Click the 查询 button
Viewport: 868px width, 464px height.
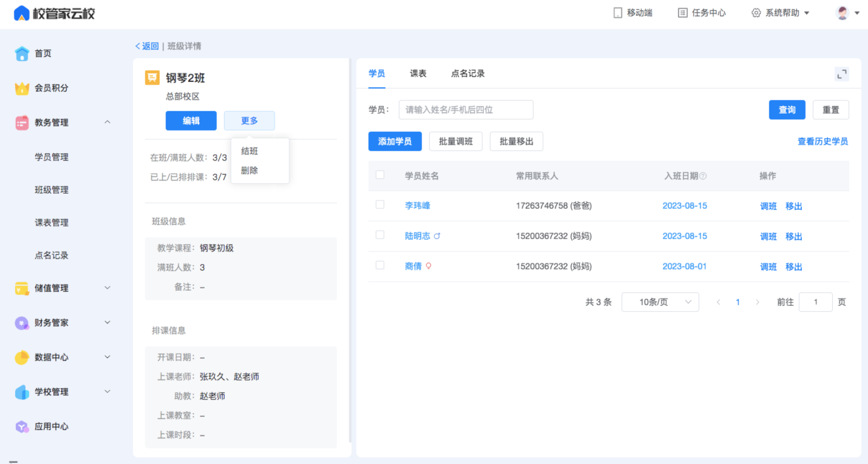point(787,109)
